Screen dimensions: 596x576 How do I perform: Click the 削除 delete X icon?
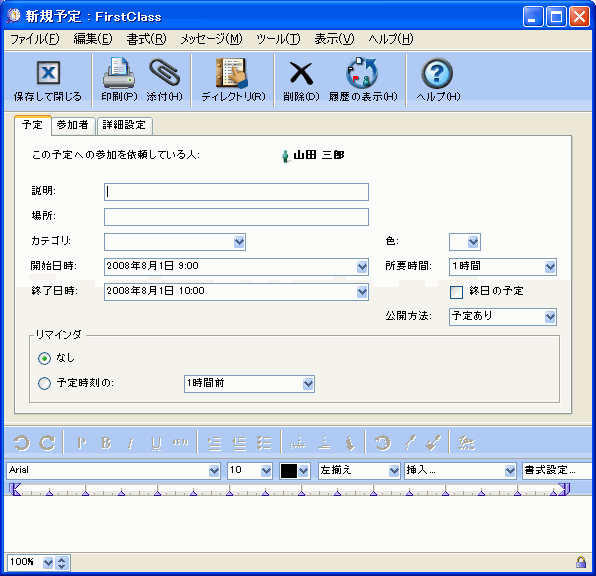pos(301,73)
